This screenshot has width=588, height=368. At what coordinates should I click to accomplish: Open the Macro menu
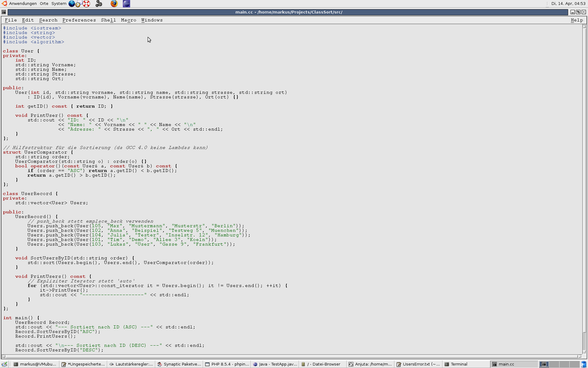tap(128, 20)
